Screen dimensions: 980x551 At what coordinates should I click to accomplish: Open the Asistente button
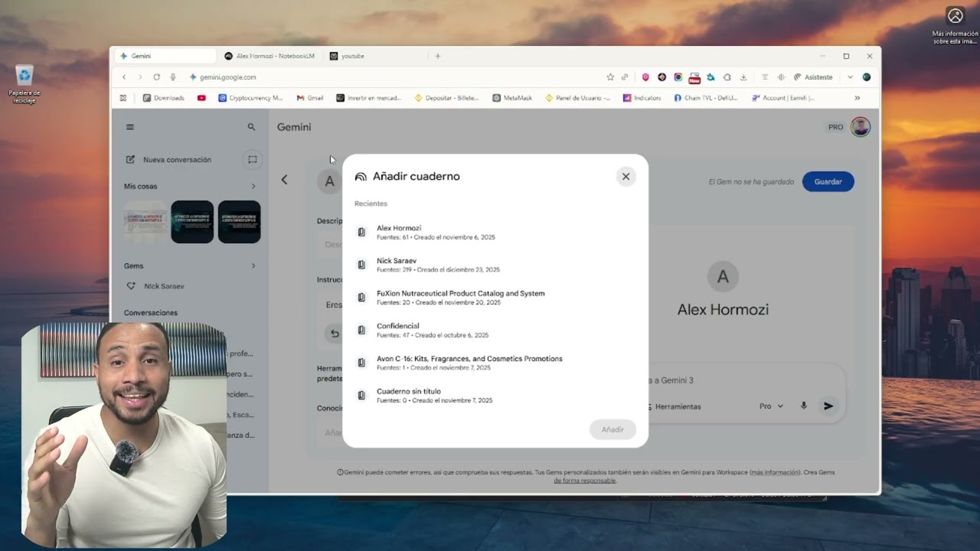[x=813, y=77]
